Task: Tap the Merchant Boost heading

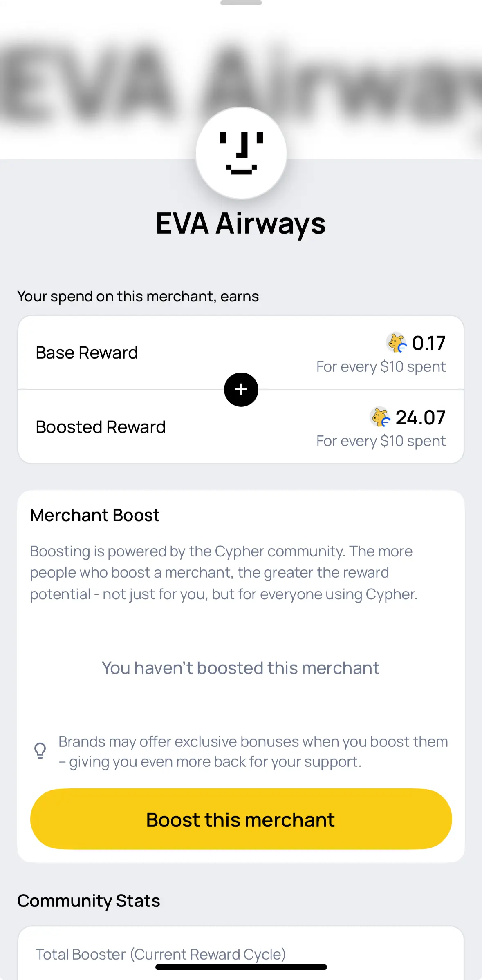Action: 95,516
